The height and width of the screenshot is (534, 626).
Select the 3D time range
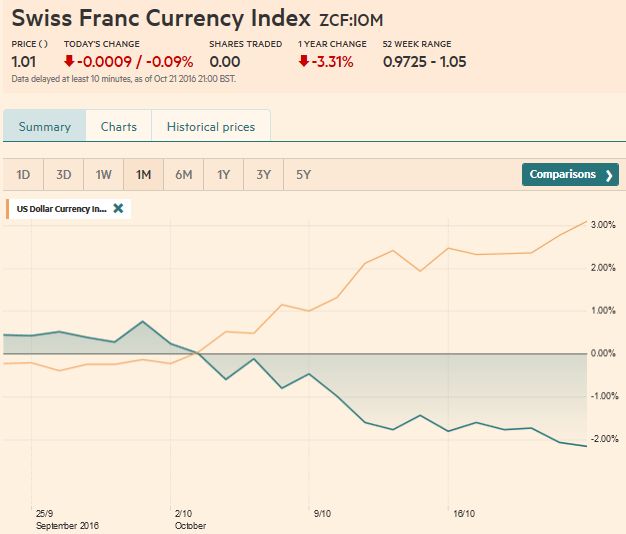(63, 175)
